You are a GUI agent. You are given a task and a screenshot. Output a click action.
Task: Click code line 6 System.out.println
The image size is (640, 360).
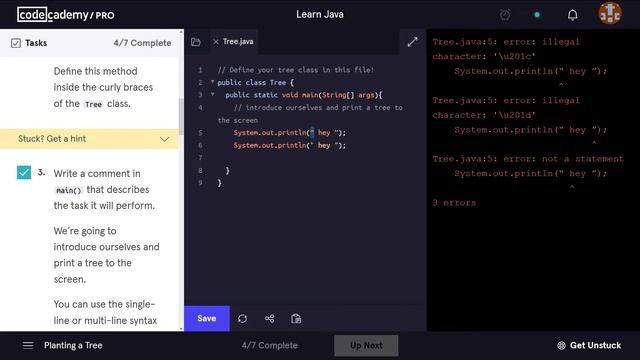tap(289, 145)
